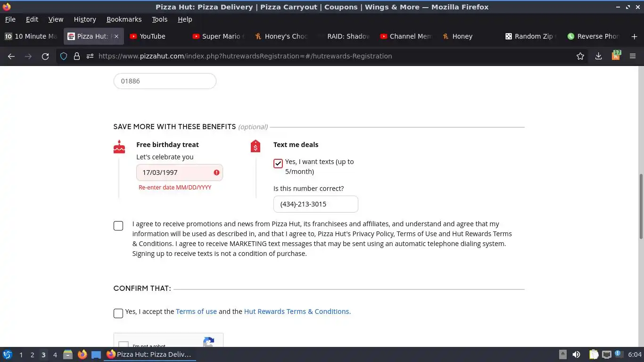Click the page vertical scrollbar thumb

tap(641, 206)
